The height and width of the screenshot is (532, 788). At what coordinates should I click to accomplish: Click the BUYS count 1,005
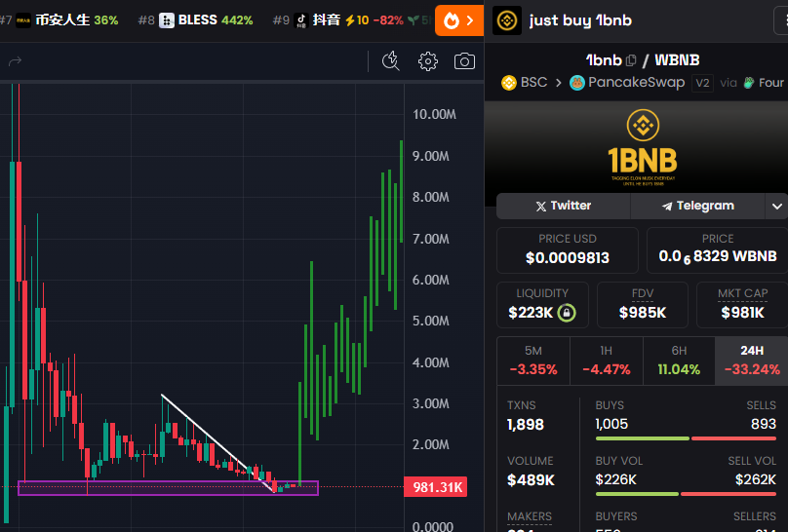coord(611,424)
